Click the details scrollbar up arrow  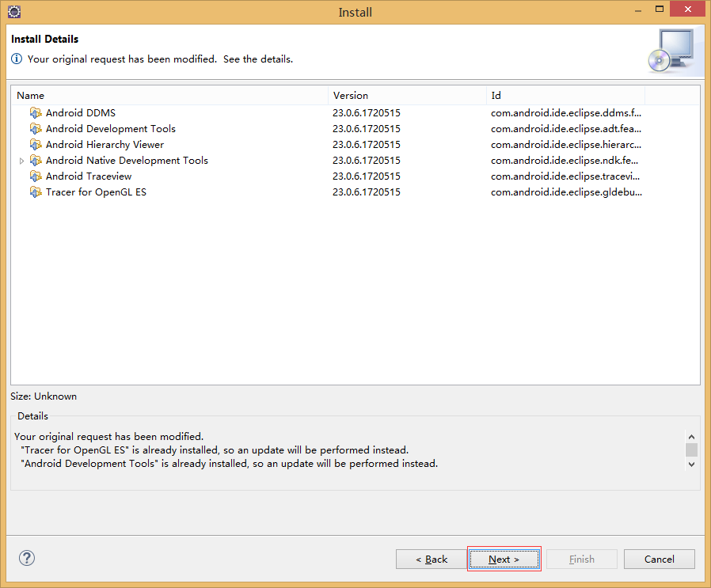coord(691,437)
